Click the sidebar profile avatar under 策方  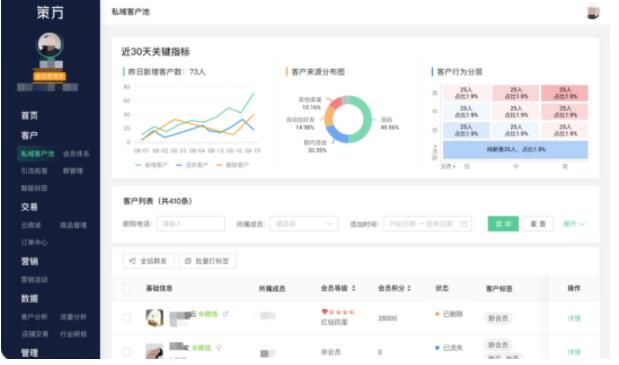pyautogui.click(x=50, y=45)
